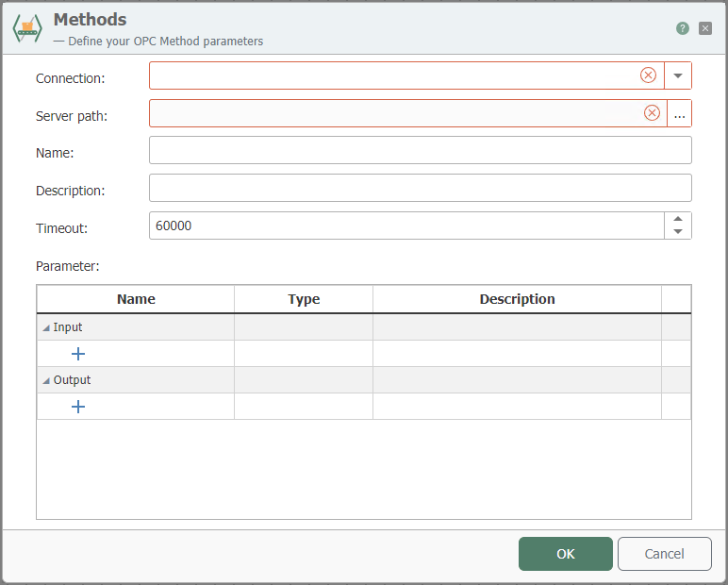Viewport: 728px width, 585px height.
Task: Add a new Input parameter
Action: [x=78, y=354]
